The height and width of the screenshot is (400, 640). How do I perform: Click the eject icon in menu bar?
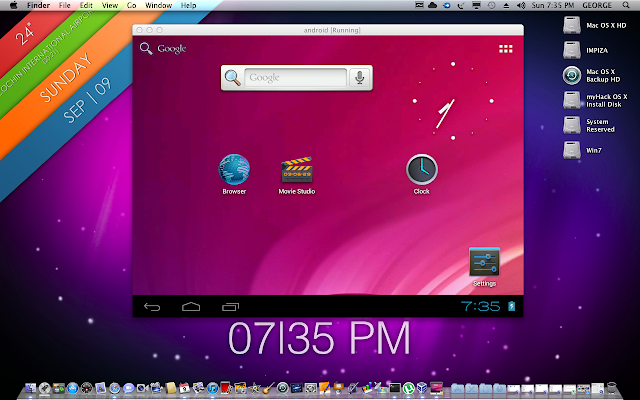(x=506, y=5)
